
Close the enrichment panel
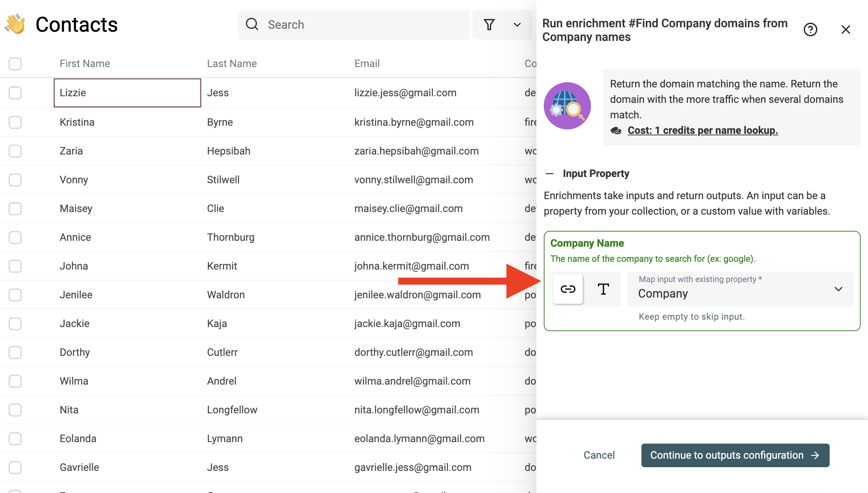click(845, 29)
